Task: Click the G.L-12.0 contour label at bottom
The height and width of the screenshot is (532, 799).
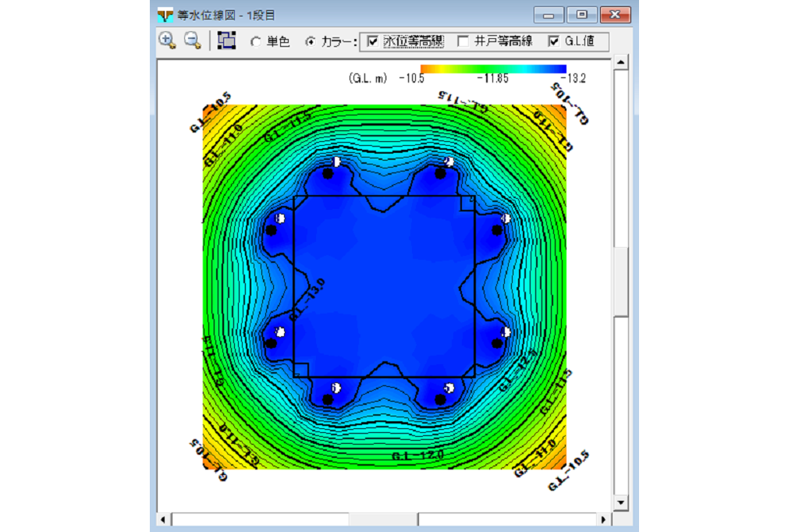Action: tap(418, 455)
